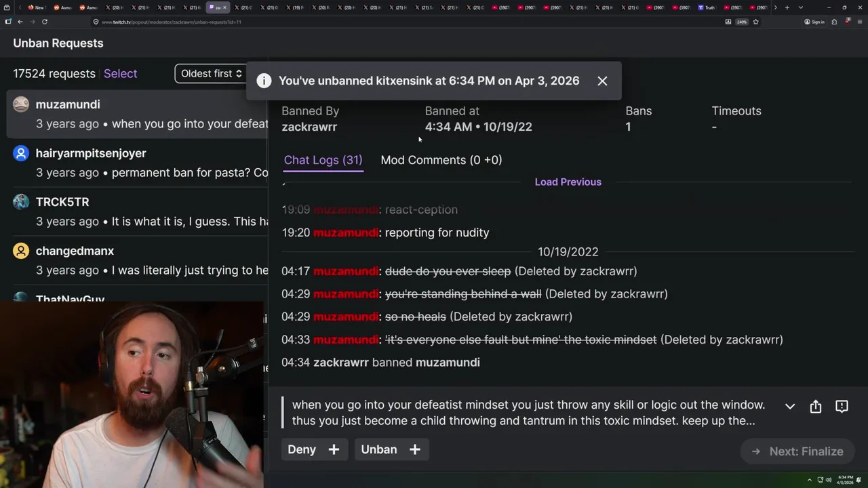Click the bookmark star icon in the address bar
This screenshot has width=868, height=488.
pyautogui.click(x=755, y=22)
